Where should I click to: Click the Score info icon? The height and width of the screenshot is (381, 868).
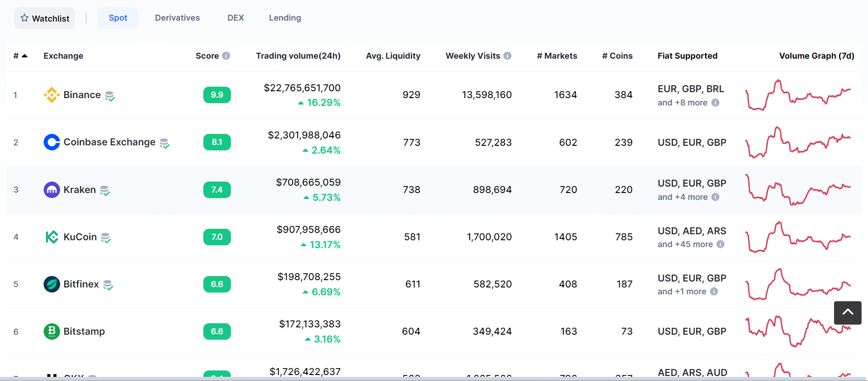226,56
